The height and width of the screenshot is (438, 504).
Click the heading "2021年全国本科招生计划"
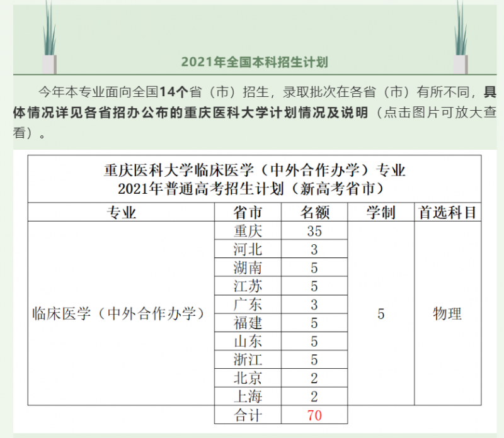255,62
